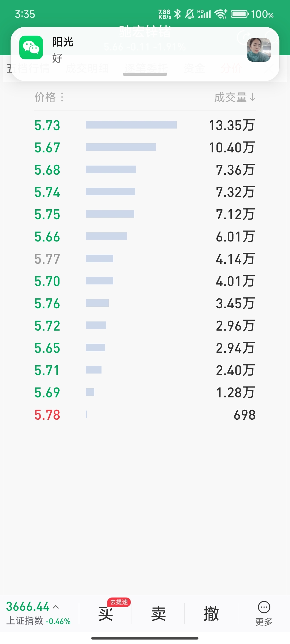This screenshot has width=290, height=644.
Task: Switch to the 成交明细 tab
Action: point(87,68)
